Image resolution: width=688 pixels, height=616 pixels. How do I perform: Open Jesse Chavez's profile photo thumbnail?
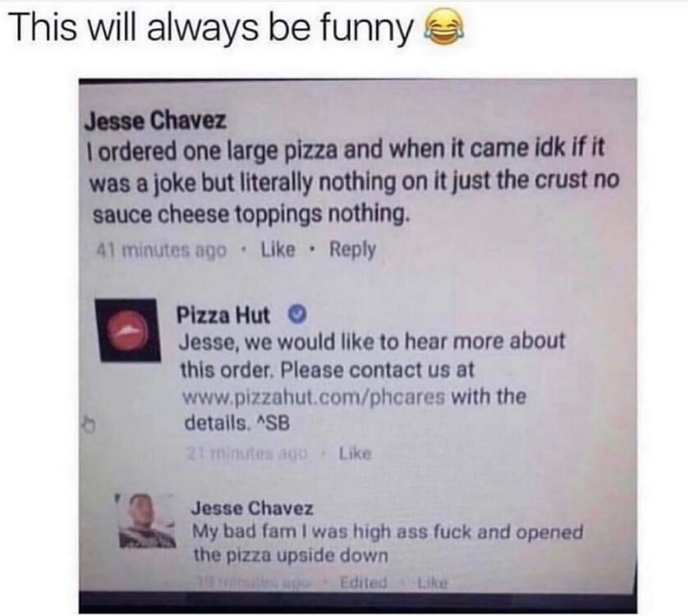click(x=147, y=522)
